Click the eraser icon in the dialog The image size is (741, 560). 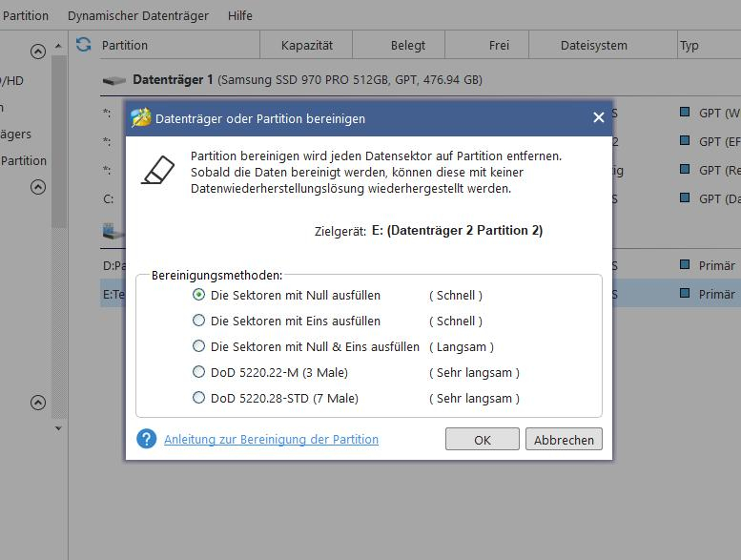157,170
